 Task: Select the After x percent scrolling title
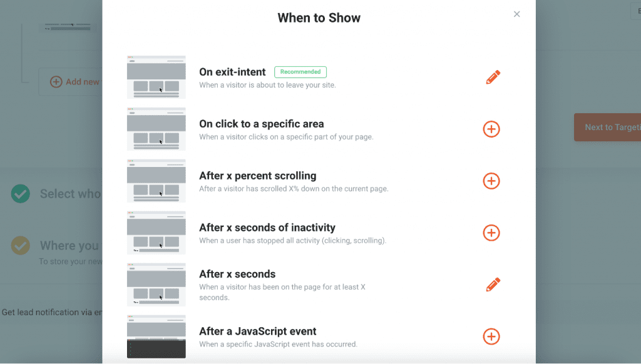click(x=257, y=176)
